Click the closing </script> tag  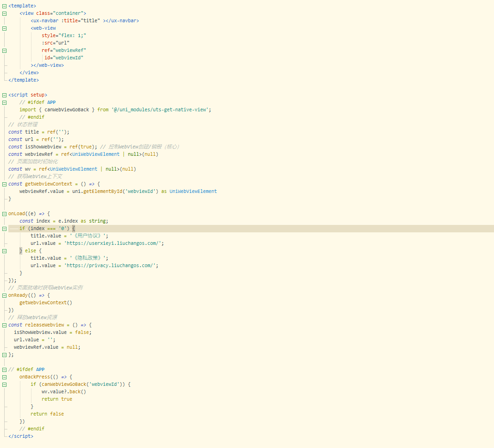[x=21, y=436]
